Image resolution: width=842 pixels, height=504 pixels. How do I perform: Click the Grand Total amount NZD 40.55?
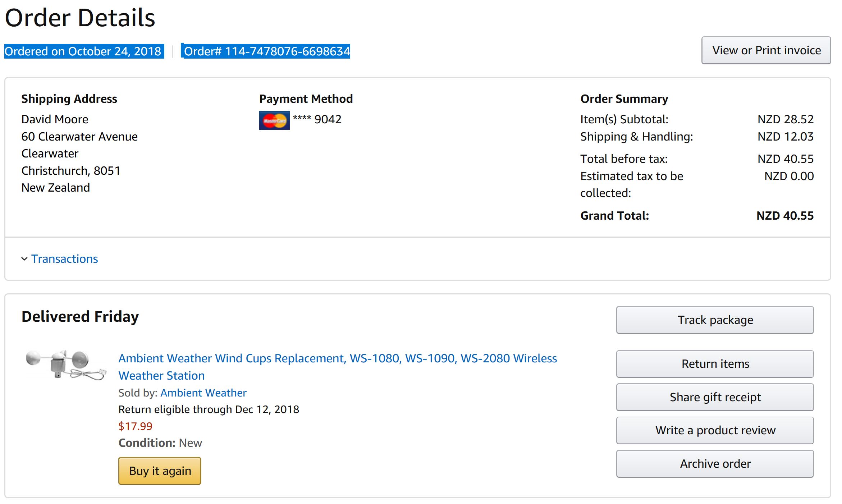[x=785, y=216]
